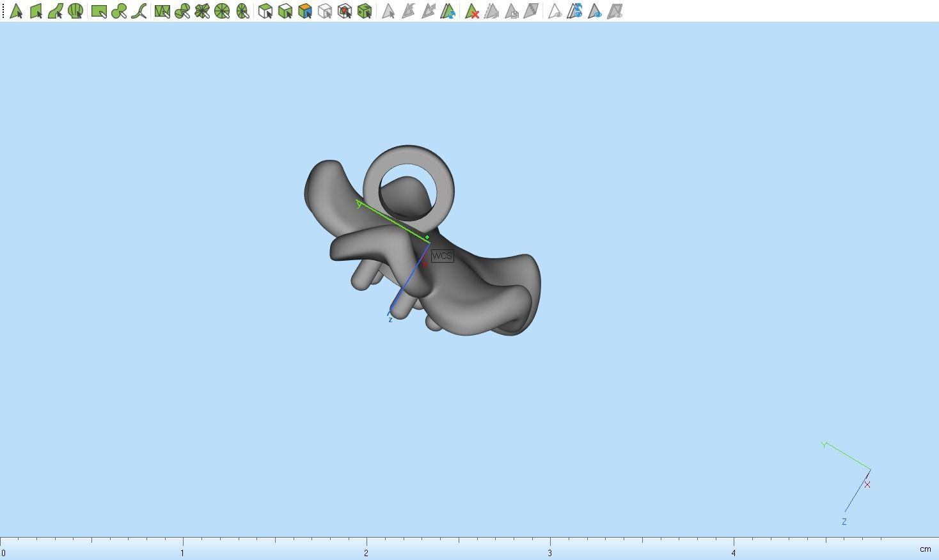The height and width of the screenshot is (560, 939).
Task: Choose the triangulated rectangle brush tool
Action: coord(162,11)
